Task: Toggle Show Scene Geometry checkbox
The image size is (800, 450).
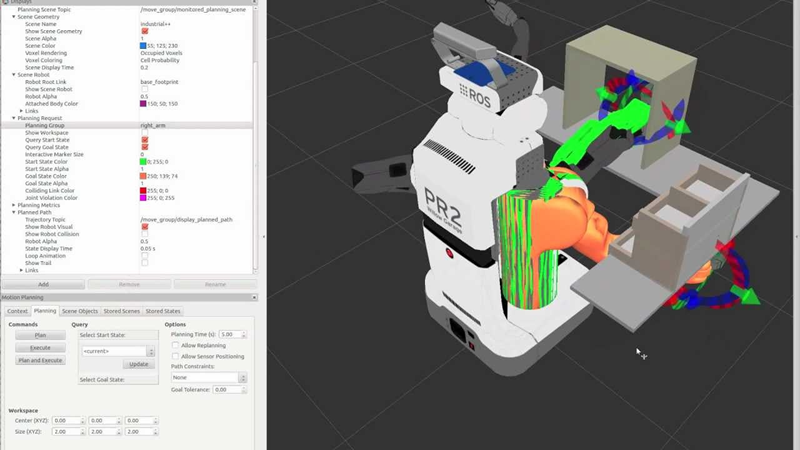Action: point(145,31)
